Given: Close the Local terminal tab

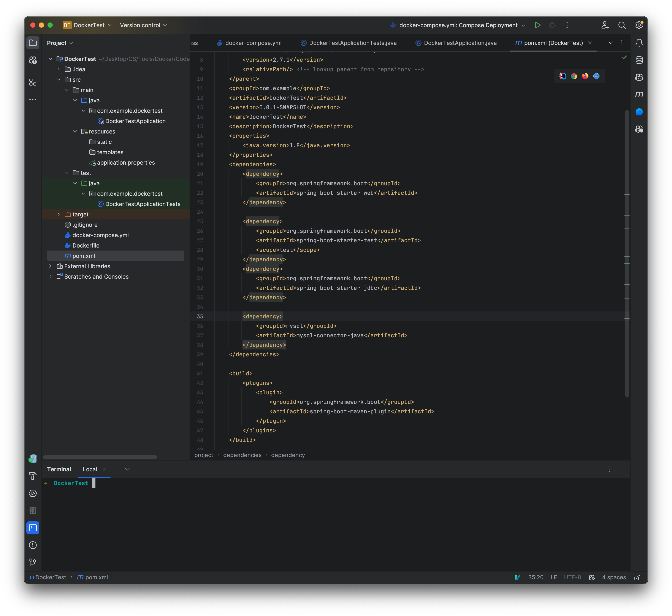Looking at the screenshot, I should point(104,470).
